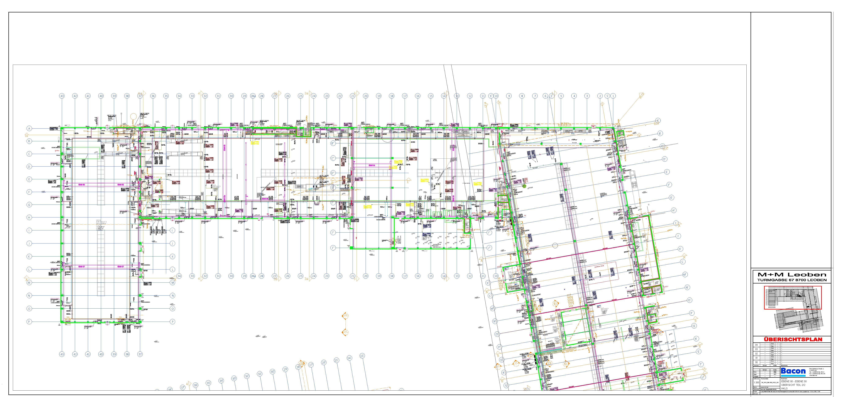Click the orange diamond survey marker in courtyard
The height and width of the screenshot is (397, 868).
(x=345, y=316)
